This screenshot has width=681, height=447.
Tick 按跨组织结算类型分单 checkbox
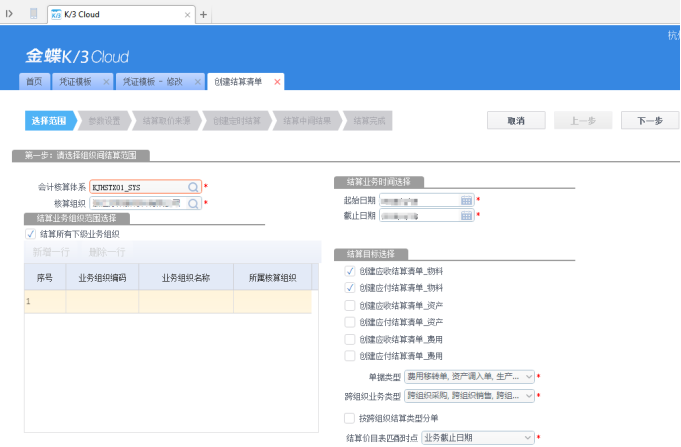click(349, 418)
